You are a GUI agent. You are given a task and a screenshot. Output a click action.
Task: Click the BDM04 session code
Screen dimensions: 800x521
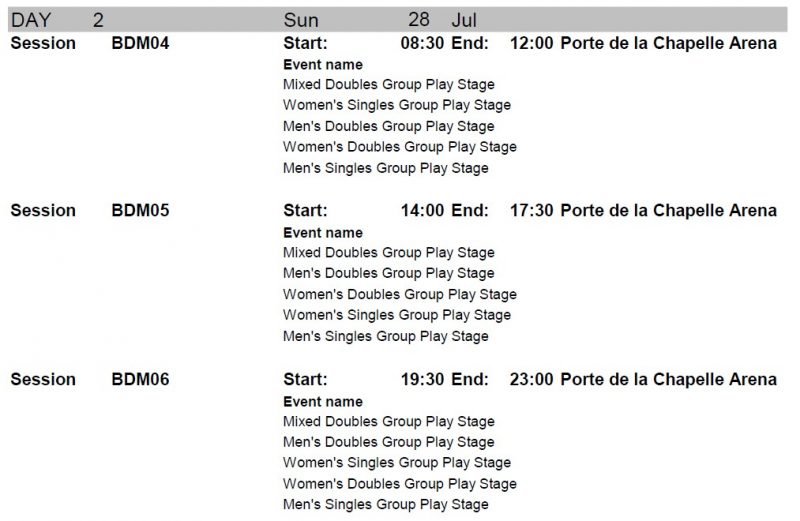(x=140, y=43)
